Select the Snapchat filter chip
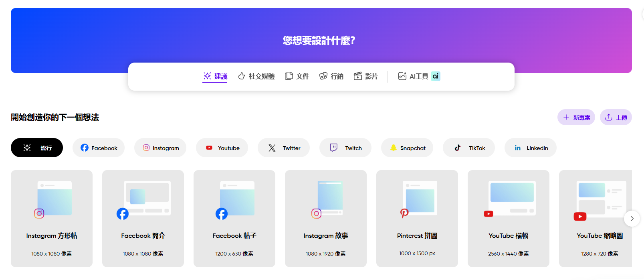644x280 pixels. point(407,148)
